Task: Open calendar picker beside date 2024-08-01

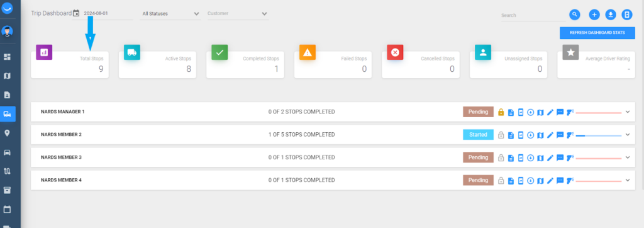Action: [76, 13]
